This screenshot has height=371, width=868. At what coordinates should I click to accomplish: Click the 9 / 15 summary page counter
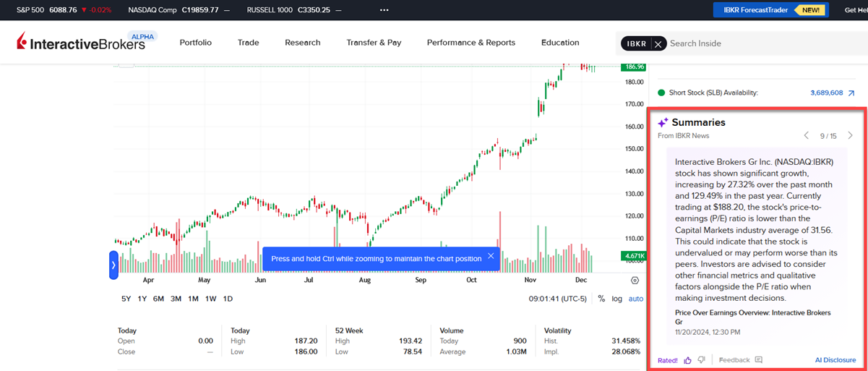[x=828, y=135]
